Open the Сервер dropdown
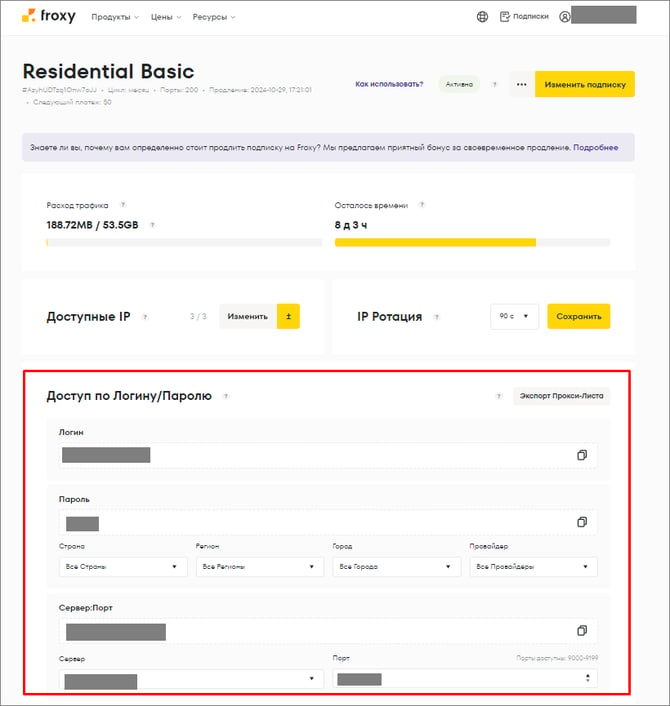This screenshot has width=670, height=706. coord(191,679)
